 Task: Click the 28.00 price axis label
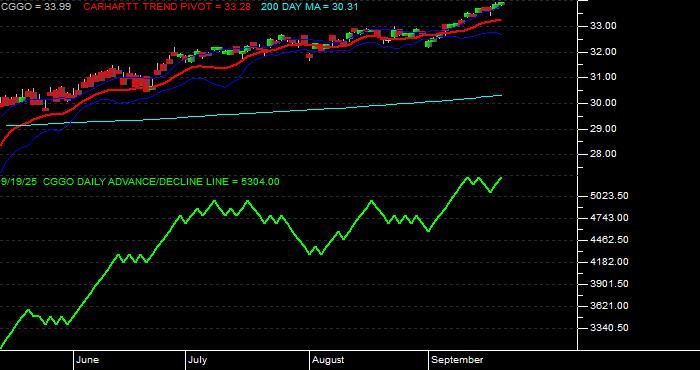[x=602, y=154]
